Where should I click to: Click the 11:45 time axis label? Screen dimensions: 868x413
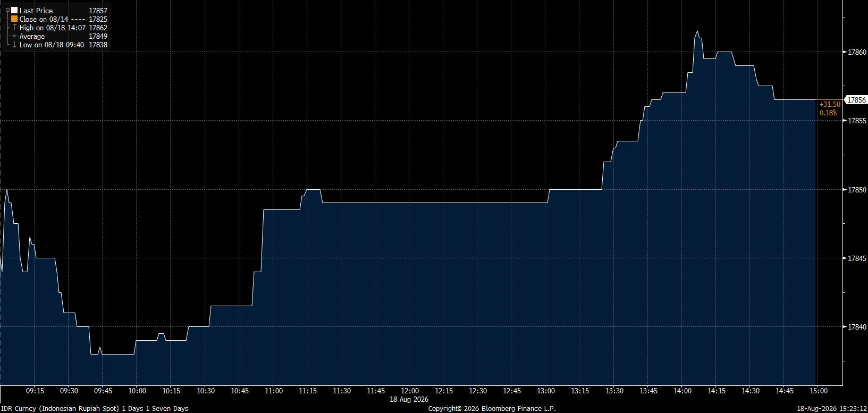(x=376, y=391)
